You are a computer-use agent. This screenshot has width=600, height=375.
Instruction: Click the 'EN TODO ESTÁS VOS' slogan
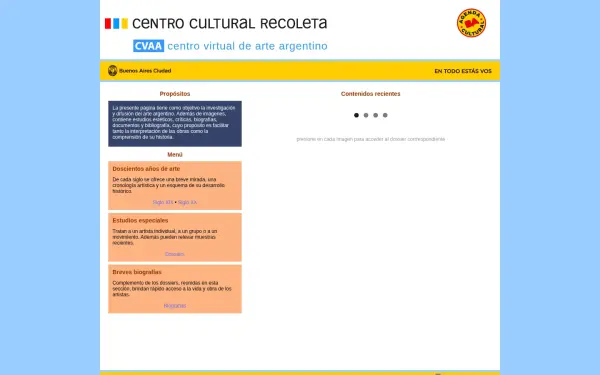[x=463, y=71]
